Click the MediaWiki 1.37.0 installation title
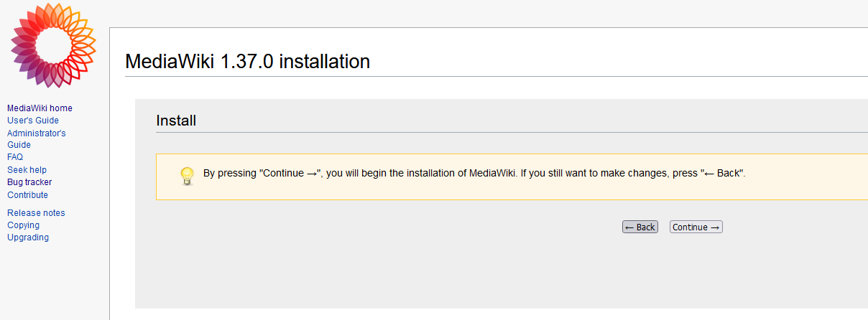The width and height of the screenshot is (868, 320). [x=247, y=62]
